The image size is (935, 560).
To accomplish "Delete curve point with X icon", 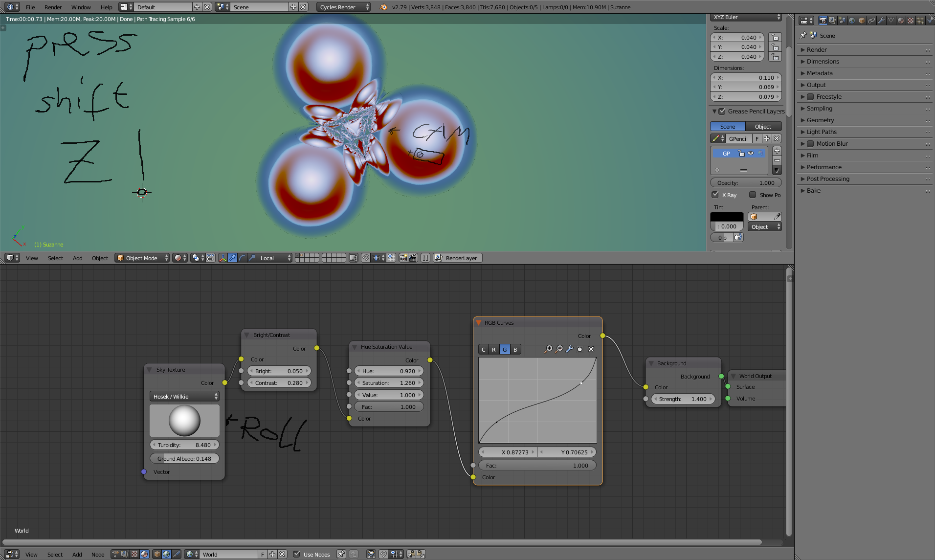I will pos(591,349).
